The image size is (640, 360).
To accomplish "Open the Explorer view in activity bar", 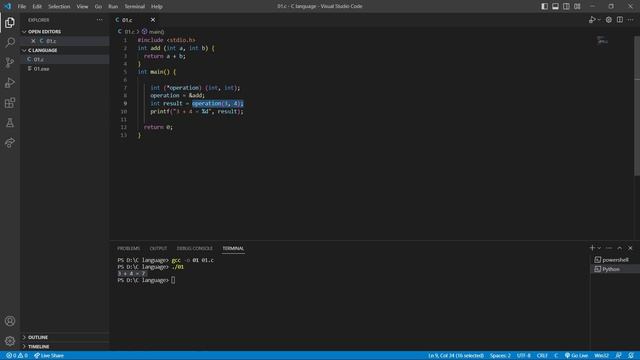I will (x=10, y=22).
